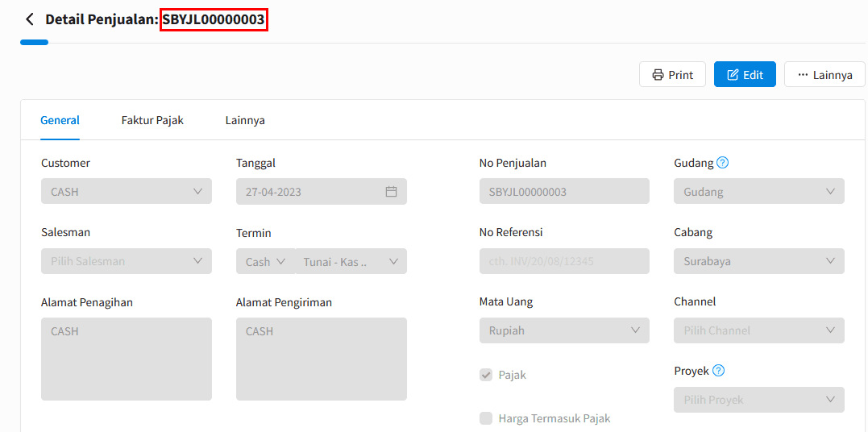The width and height of the screenshot is (868, 432).
Task: Open the Lainnya more options button
Action: (x=824, y=74)
